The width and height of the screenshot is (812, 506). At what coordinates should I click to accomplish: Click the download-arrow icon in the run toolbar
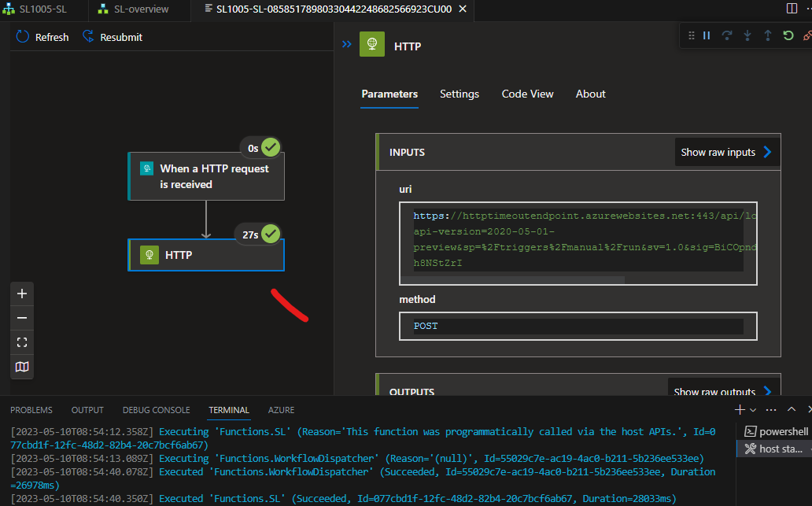coord(747,35)
